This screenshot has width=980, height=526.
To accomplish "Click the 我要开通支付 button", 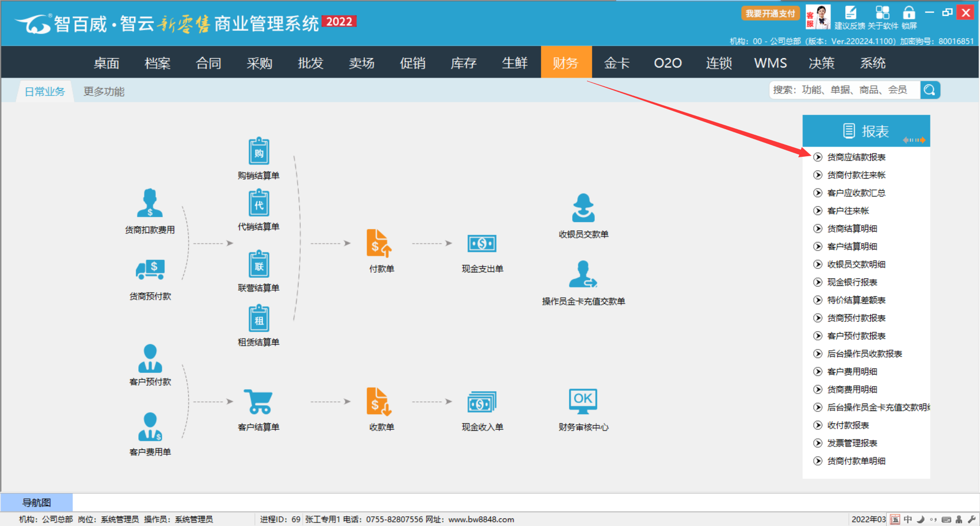I will [770, 13].
